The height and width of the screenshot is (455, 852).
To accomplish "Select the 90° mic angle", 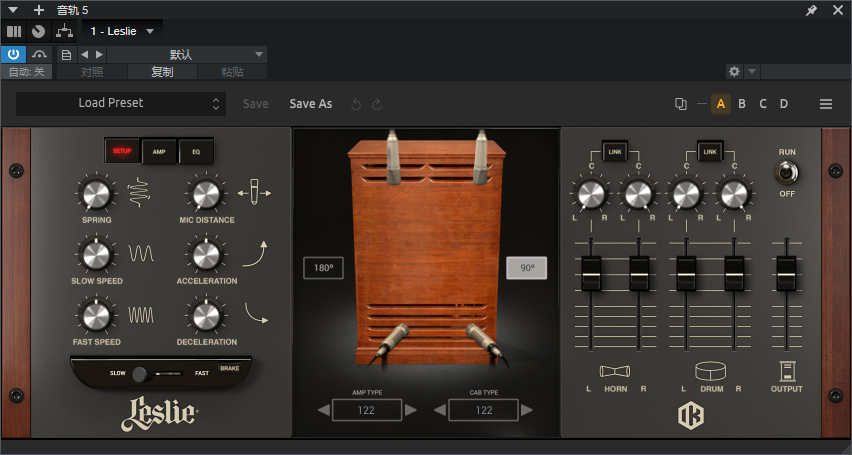I will coord(527,268).
